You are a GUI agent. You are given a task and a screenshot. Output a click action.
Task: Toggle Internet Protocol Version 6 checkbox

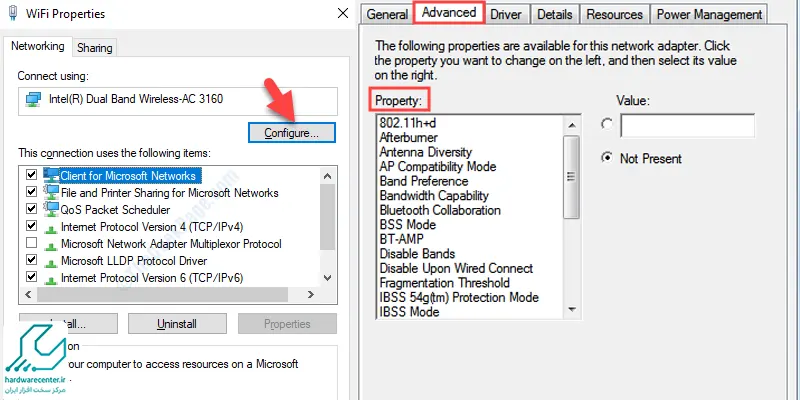(x=32, y=277)
